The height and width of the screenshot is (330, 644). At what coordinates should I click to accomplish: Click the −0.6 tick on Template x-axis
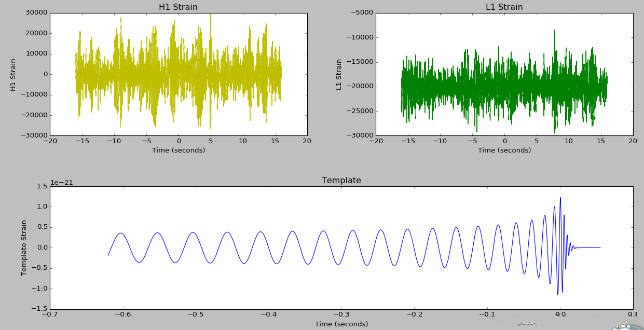[x=122, y=314]
